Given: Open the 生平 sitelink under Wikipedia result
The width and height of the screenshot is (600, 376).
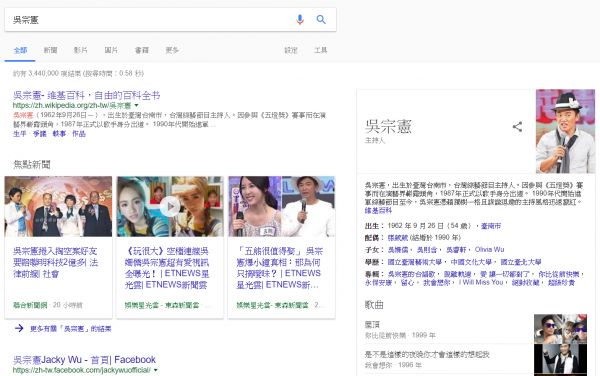Looking at the screenshot, I should coord(20,133).
